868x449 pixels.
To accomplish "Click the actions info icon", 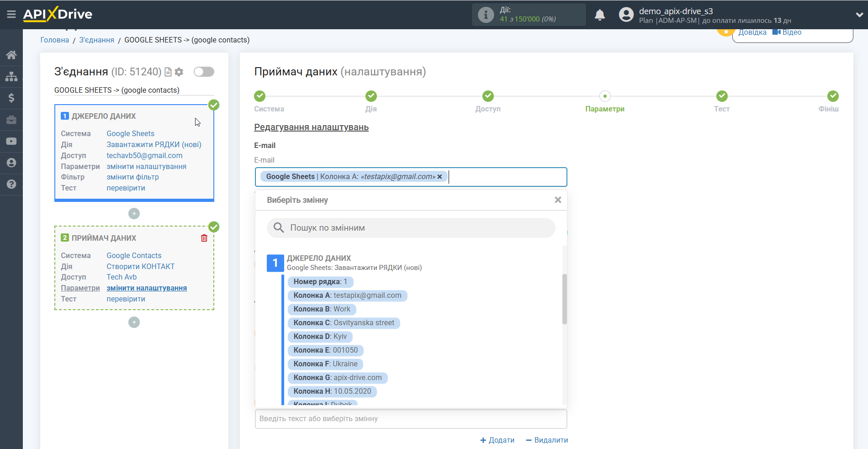I will 486,15.
